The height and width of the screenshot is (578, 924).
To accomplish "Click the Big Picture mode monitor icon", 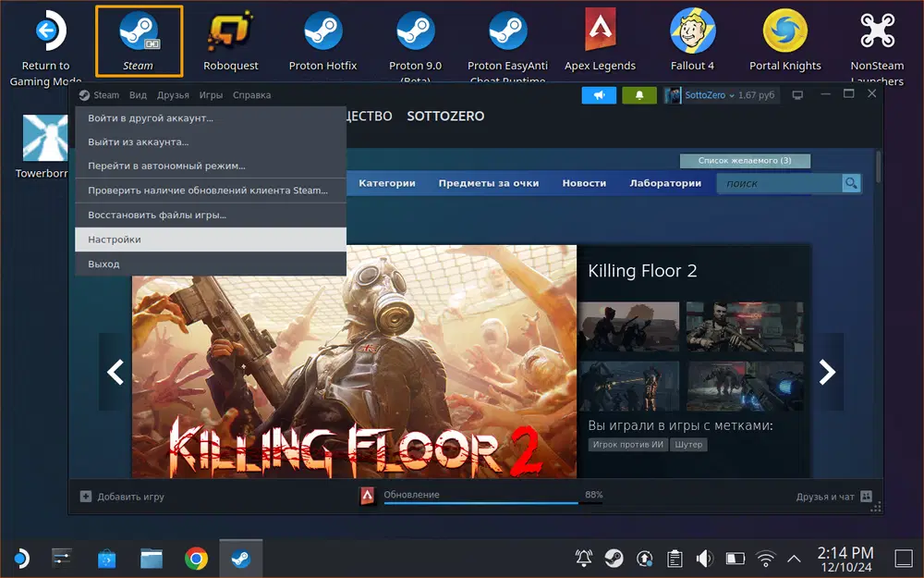I will [798, 95].
